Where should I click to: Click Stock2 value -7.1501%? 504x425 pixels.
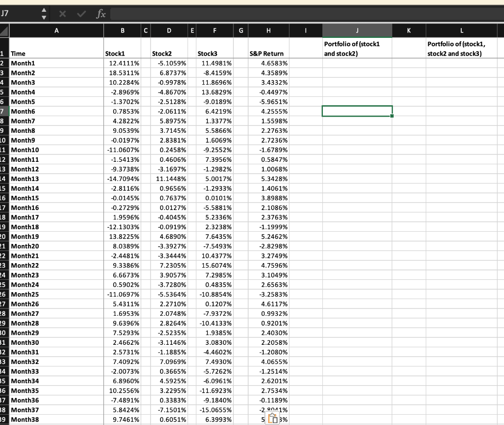click(x=169, y=410)
